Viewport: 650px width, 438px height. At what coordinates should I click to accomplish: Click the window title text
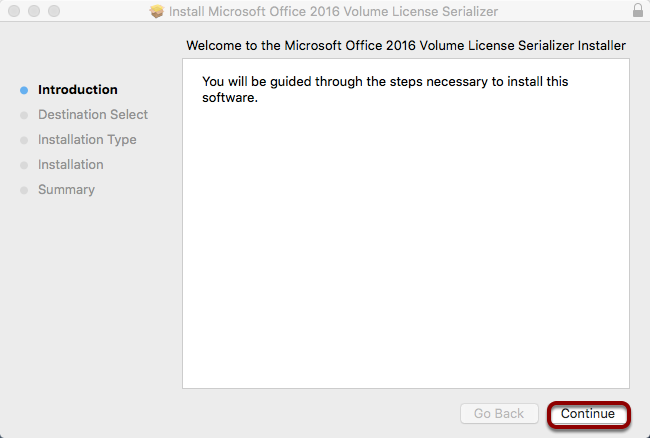point(333,11)
